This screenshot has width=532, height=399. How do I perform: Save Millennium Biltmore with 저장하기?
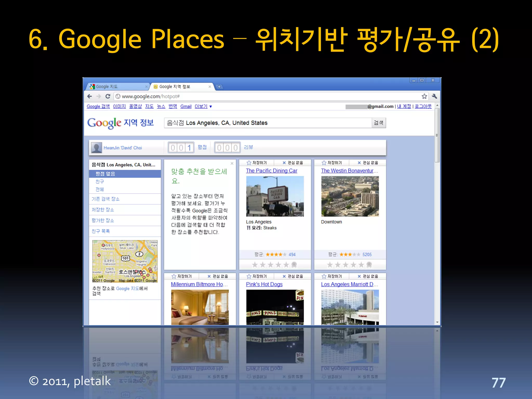(182, 276)
